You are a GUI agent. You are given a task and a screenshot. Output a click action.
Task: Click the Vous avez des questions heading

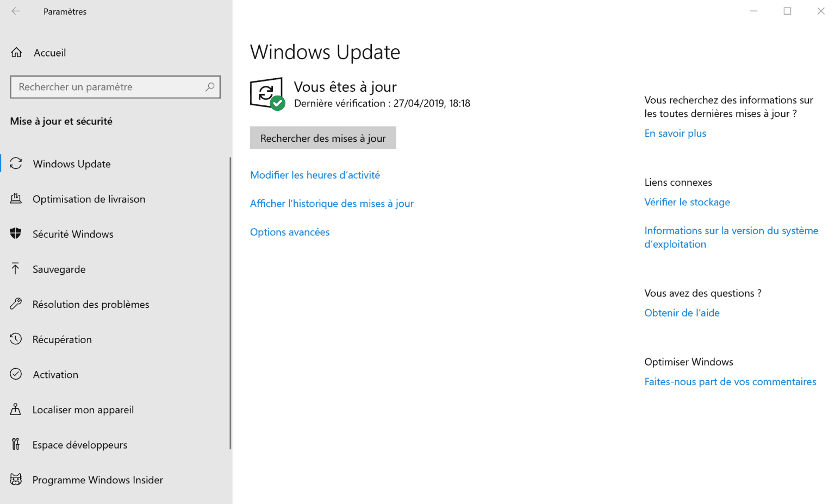coord(703,293)
